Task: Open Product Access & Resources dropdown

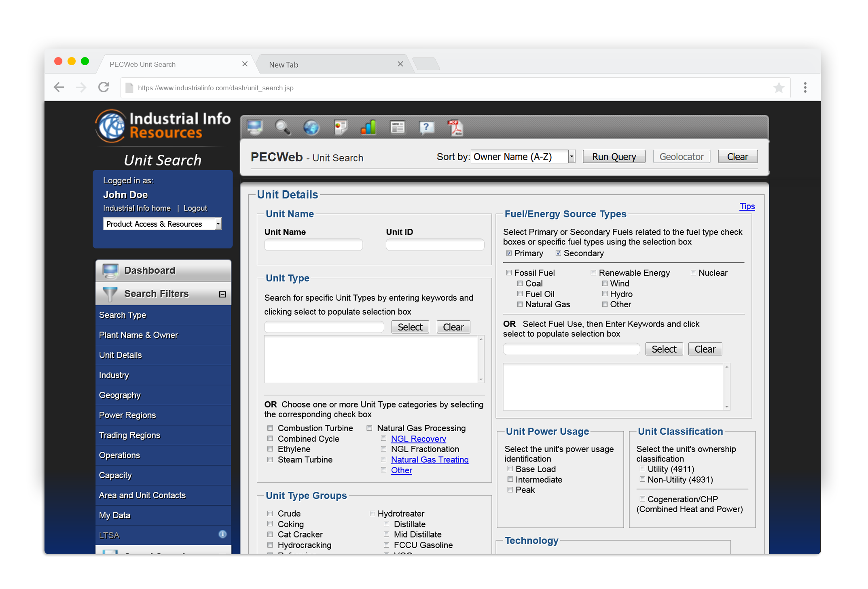Action: (x=162, y=224)
